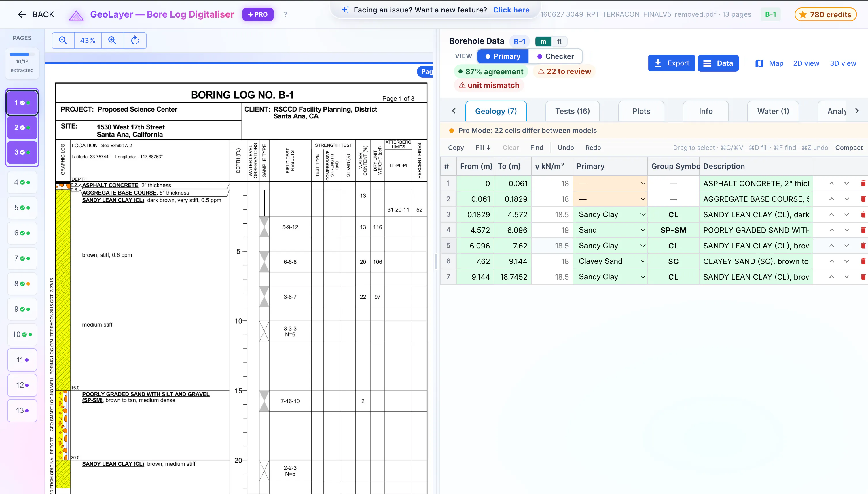Image resolution: width=868 pixels, height=494 pixels.
Task: Open the 2D view link
Action: (806, 63)
